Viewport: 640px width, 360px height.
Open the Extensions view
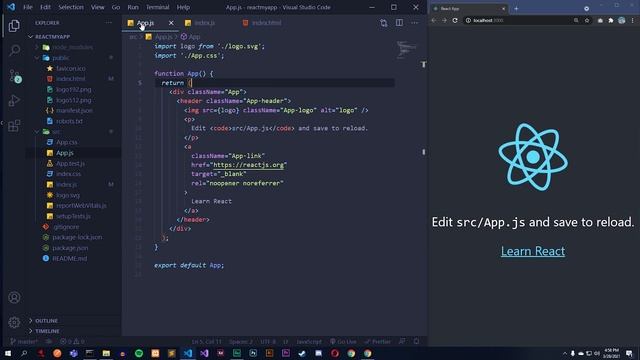14,125
